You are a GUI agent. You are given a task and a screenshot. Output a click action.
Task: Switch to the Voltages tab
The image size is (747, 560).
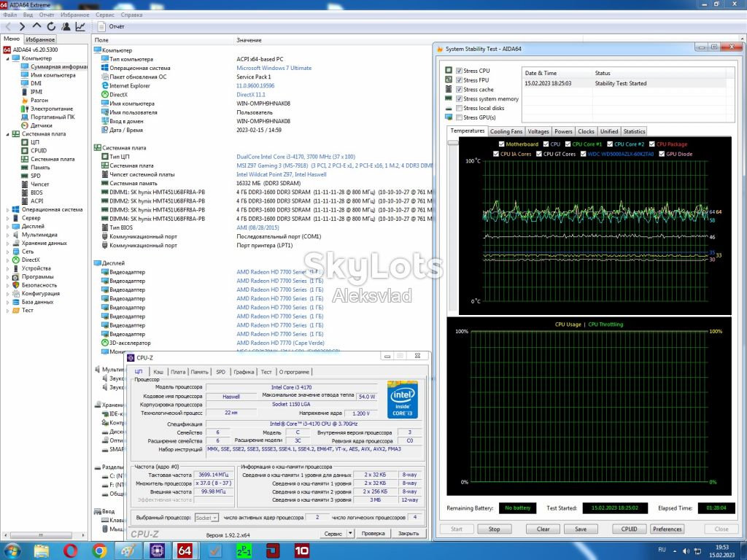(x=538, y=131)
